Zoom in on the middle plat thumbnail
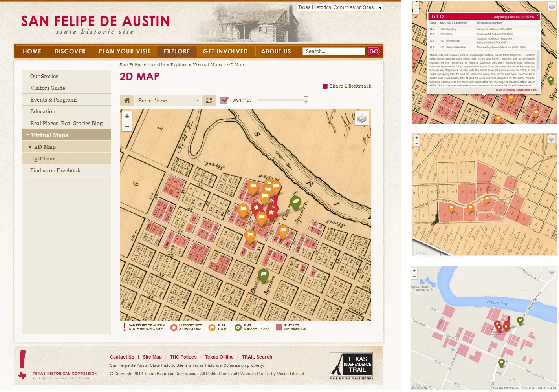559x392 pixels. [x=416, y=138]
